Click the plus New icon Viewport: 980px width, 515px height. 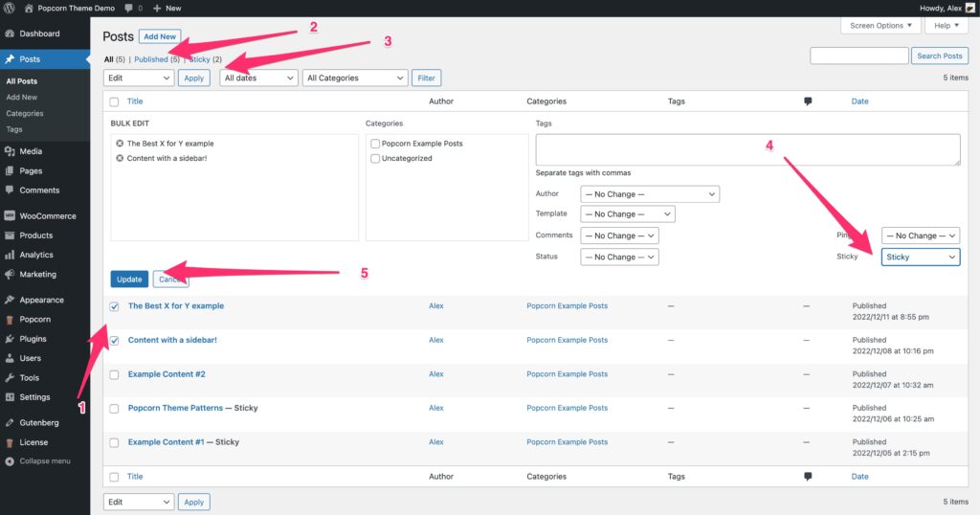tap(157, 8)
